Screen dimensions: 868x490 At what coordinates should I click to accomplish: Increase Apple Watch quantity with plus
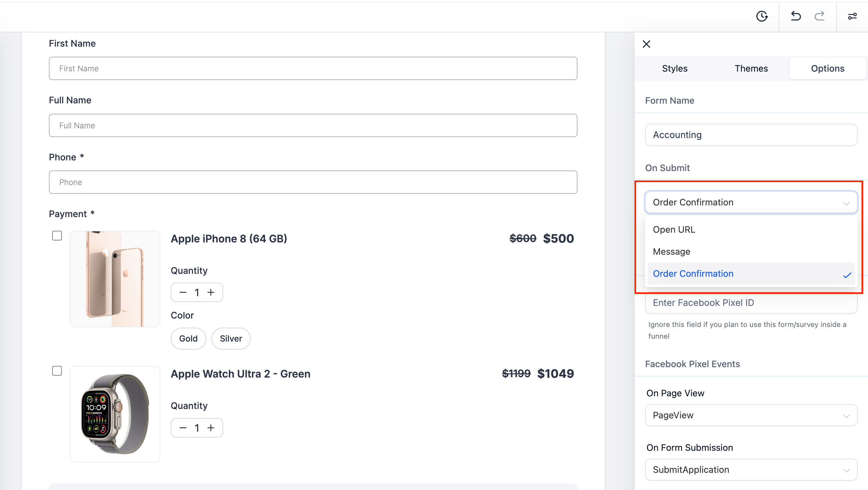tap(211, 428)
